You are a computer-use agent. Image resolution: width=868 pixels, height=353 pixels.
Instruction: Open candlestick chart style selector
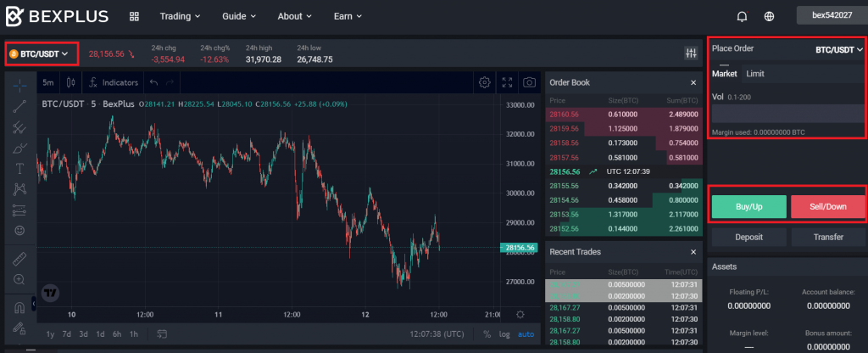point(71,82)
